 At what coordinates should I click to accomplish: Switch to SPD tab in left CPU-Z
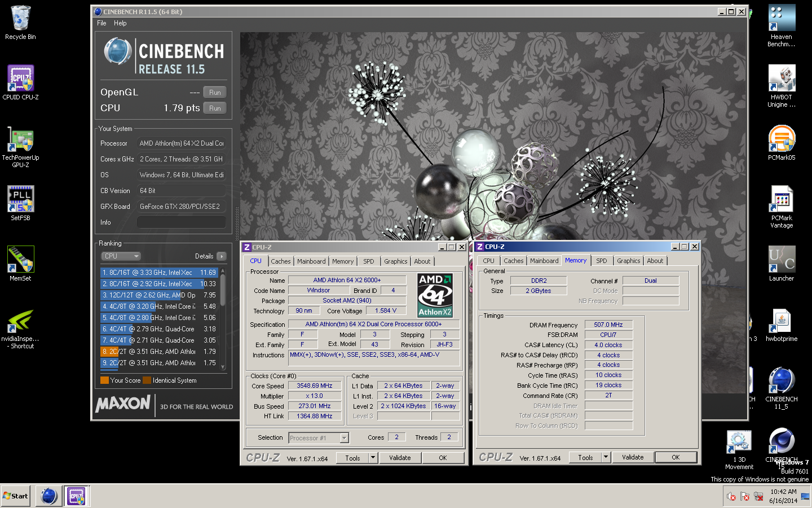click(369, 261)
